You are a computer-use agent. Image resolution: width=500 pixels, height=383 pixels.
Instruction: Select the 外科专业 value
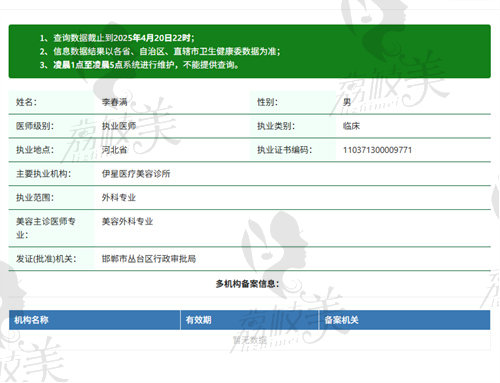[x=119, y=198]
